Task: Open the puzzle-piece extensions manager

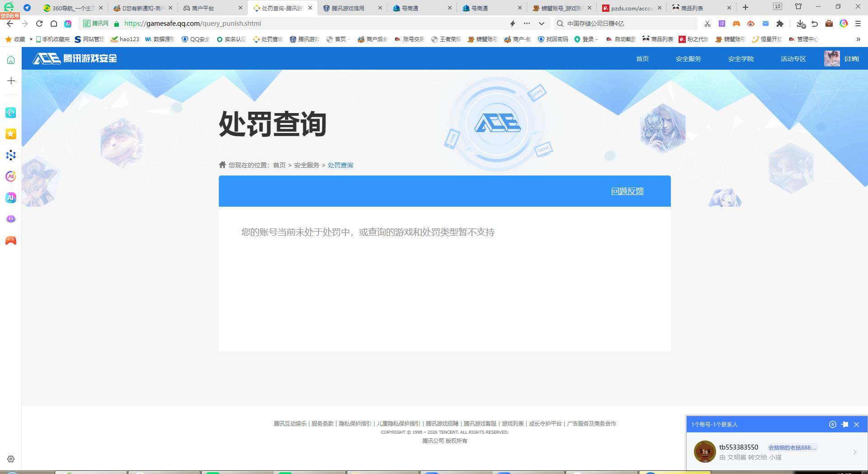Action: [x=780, y=24]
